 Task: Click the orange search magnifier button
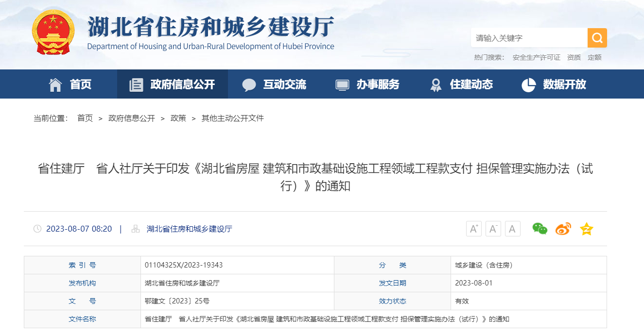(x=597, y=38)
